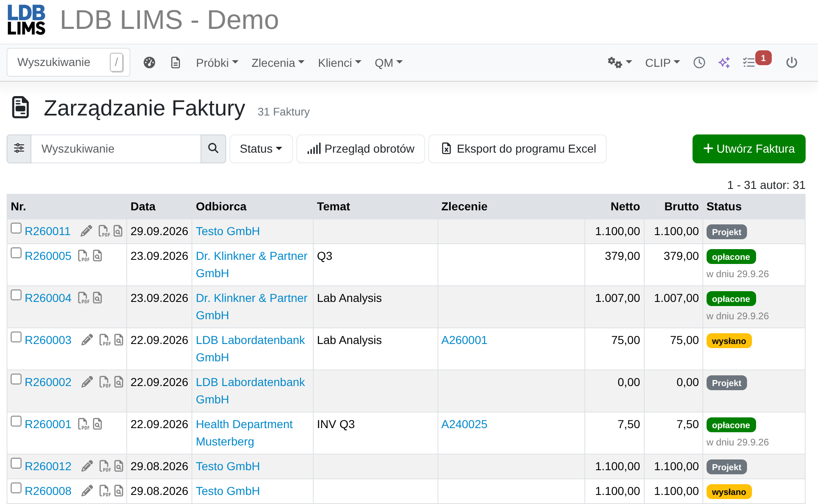Edit invoice R260011 with pencil icon

pos(86,231)
